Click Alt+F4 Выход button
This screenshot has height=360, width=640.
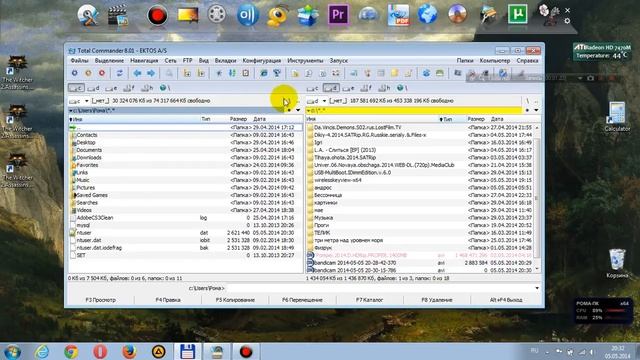506,300
